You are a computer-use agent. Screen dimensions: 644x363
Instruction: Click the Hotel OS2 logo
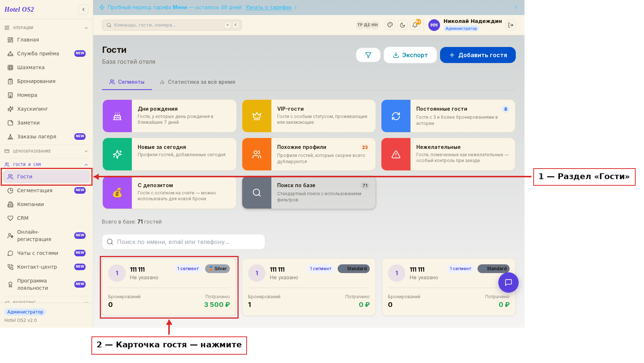pos(19,9)
